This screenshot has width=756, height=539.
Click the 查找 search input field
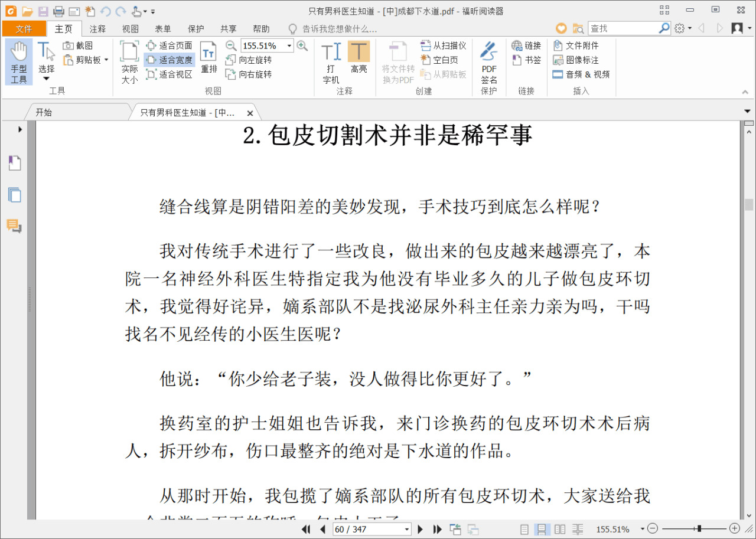pos(623,28)
